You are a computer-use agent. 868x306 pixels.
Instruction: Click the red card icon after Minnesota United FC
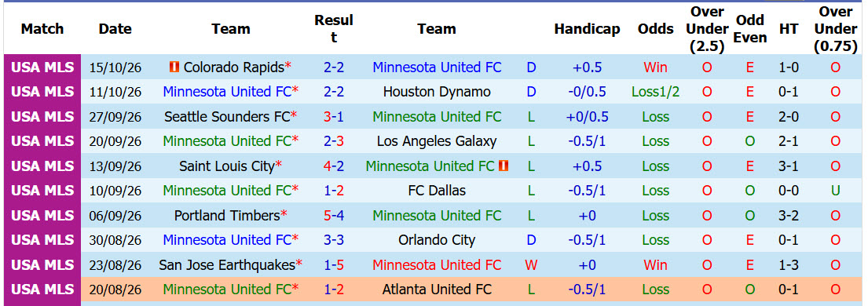point(504,166)
